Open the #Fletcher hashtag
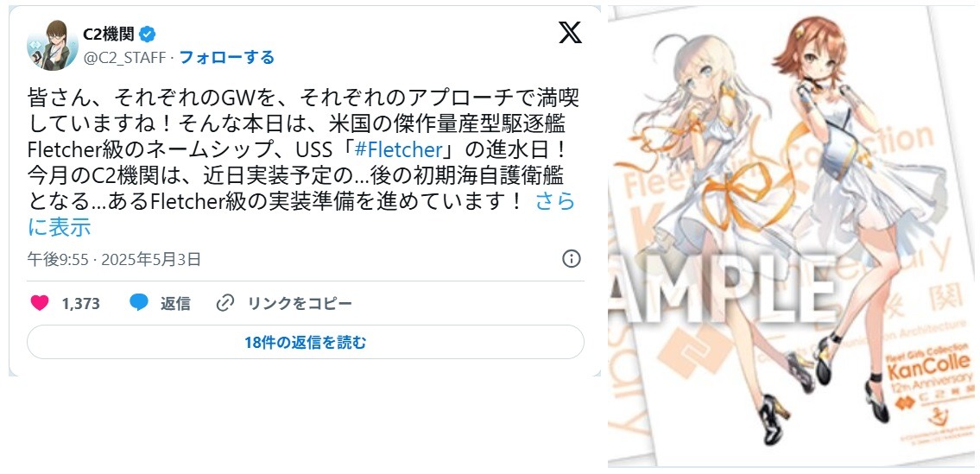 click(x=397, y=151)
